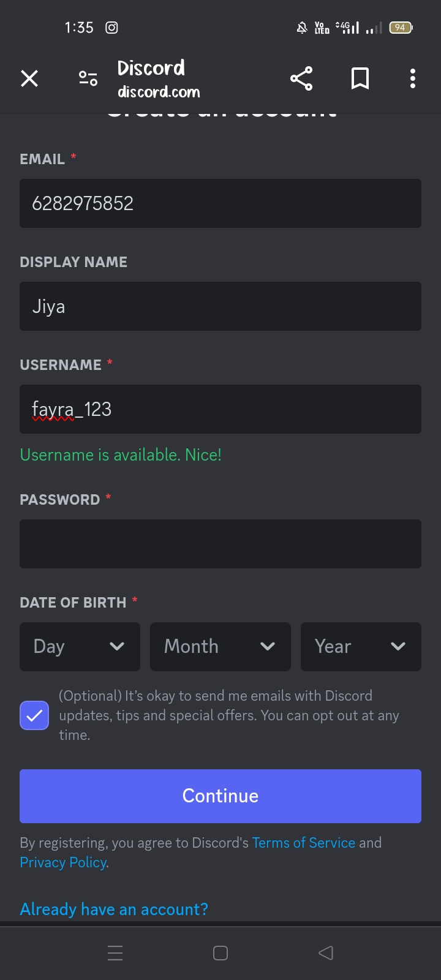
Task: Open the site settings tune icon
Action: pos(88,78)
